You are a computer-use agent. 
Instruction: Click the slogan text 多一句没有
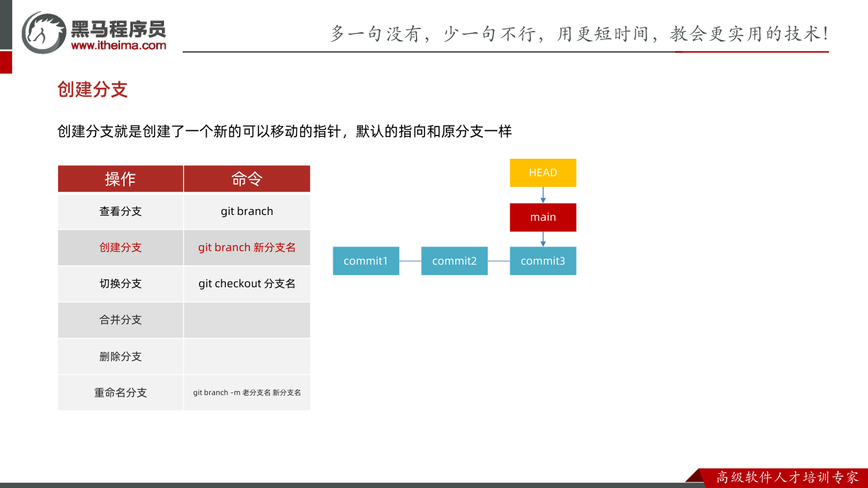[x=579, y=34]
